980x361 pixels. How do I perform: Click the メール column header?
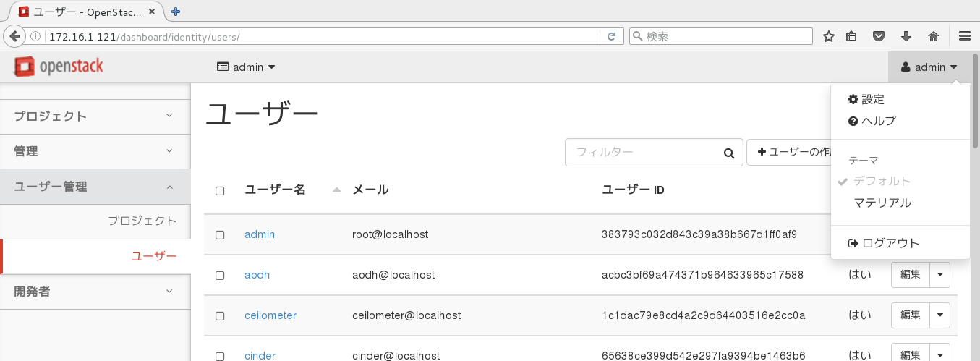(370, 190)
